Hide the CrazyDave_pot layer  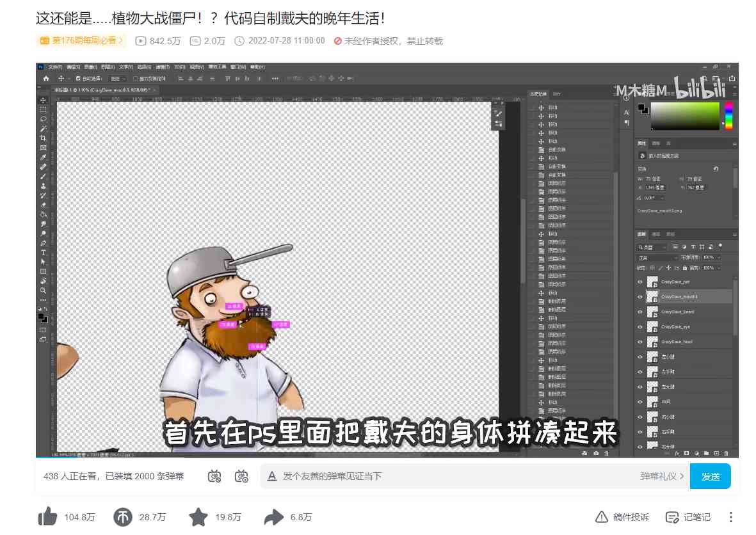tap(639, 282)
